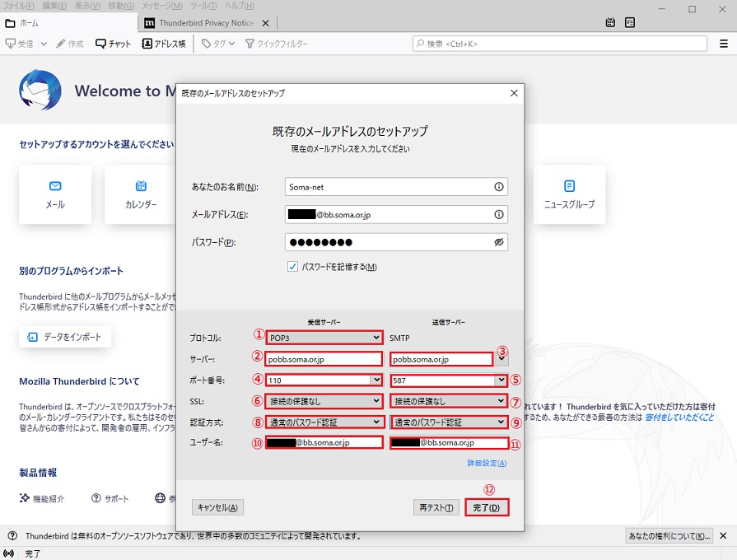Click the 完了 done button

(x=487, y=507)
